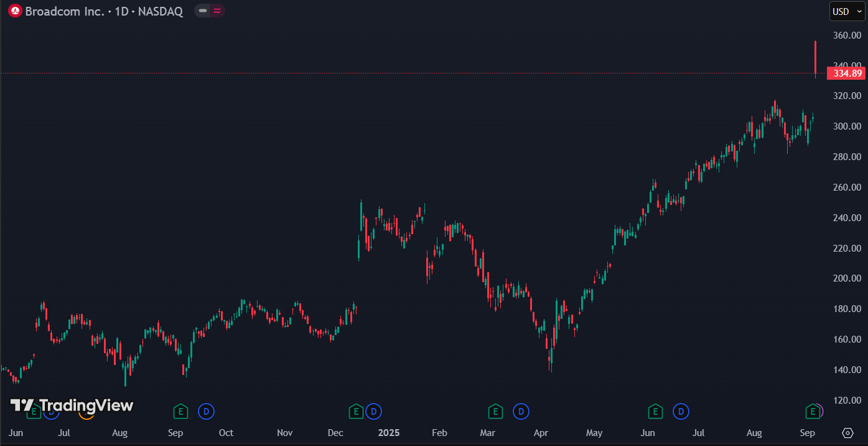Open the USD currency dropdown
Image resolution: width=868 pixels, height=446 pixels.
(847, 11)
